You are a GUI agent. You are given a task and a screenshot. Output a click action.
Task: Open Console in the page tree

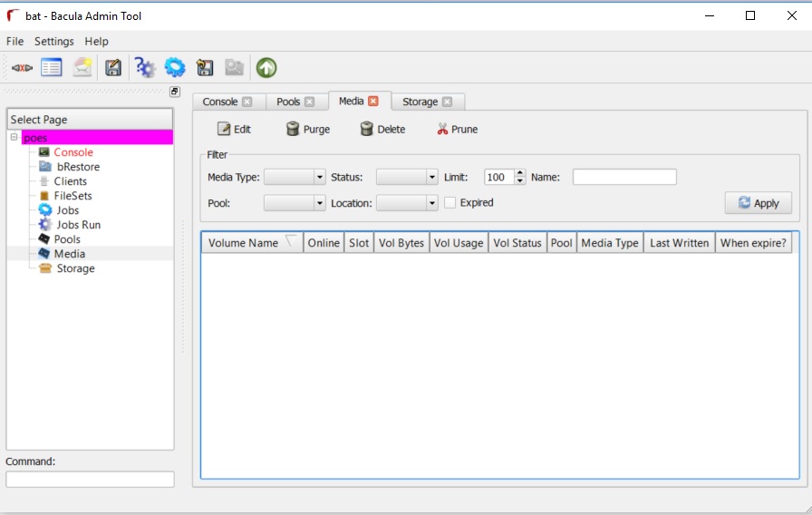[73, 152]
